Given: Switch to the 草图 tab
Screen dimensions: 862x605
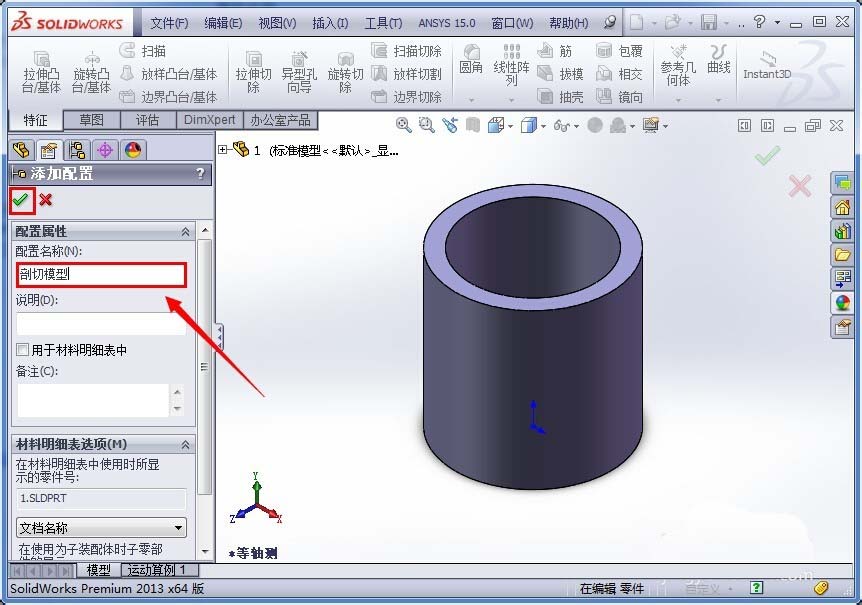Looking at the screenshot, I should pyautogui.click(x=91, y=120).
